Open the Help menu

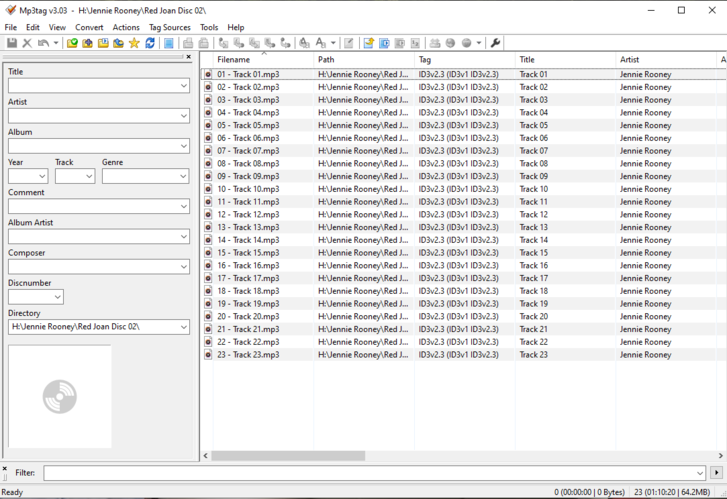pos(236,27)
